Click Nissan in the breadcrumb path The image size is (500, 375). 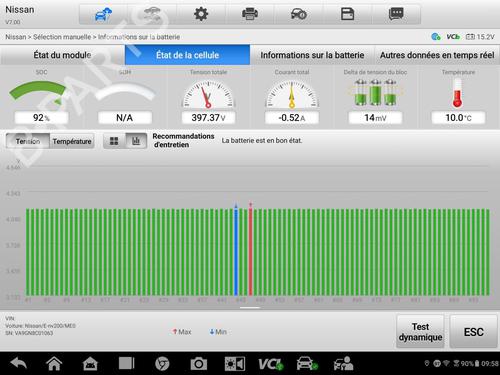(15, 37)
